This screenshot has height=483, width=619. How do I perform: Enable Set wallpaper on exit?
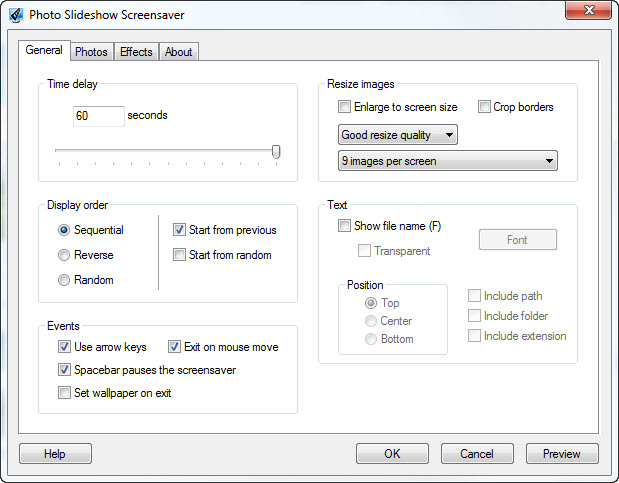65,393
